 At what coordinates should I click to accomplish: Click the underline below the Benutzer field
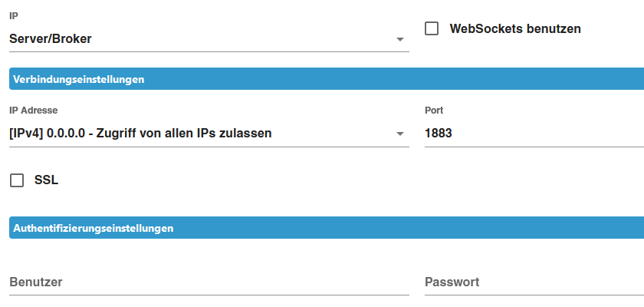[x=209, y=295]
